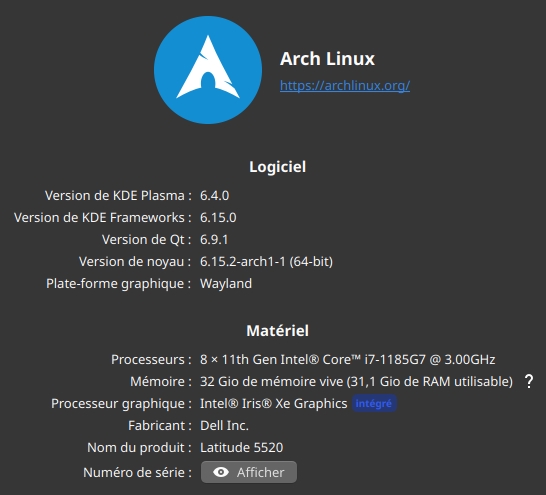Click the Dell Inc. manufacturer value
The width and height of the screenshot is (546, 495).
(224, 425)
